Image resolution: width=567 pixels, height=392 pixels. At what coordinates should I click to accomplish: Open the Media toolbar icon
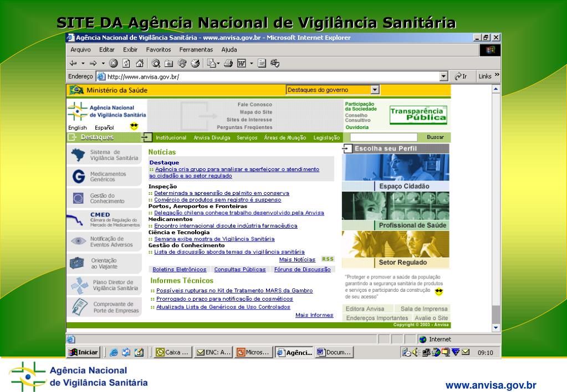(182, 64)
